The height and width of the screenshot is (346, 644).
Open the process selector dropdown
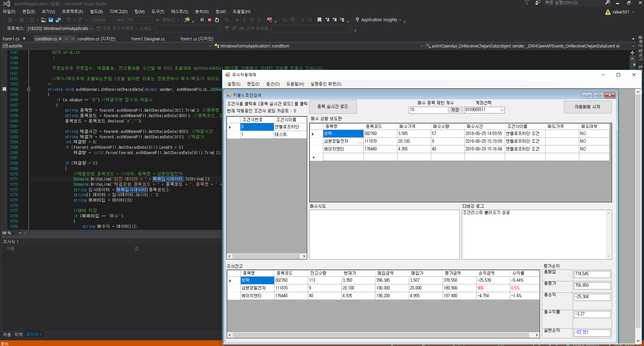tap(91, 29)
